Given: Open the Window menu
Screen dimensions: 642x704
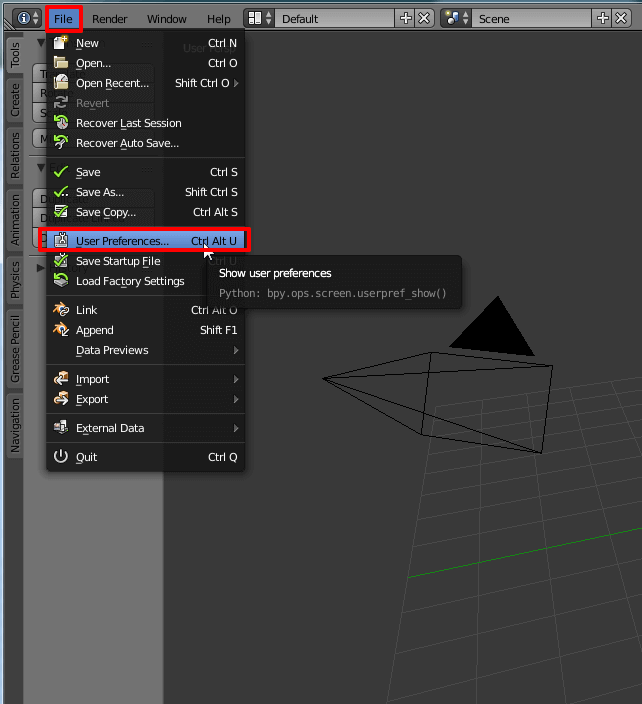Looking at the screenshot, I should click(x=167, y=19).
